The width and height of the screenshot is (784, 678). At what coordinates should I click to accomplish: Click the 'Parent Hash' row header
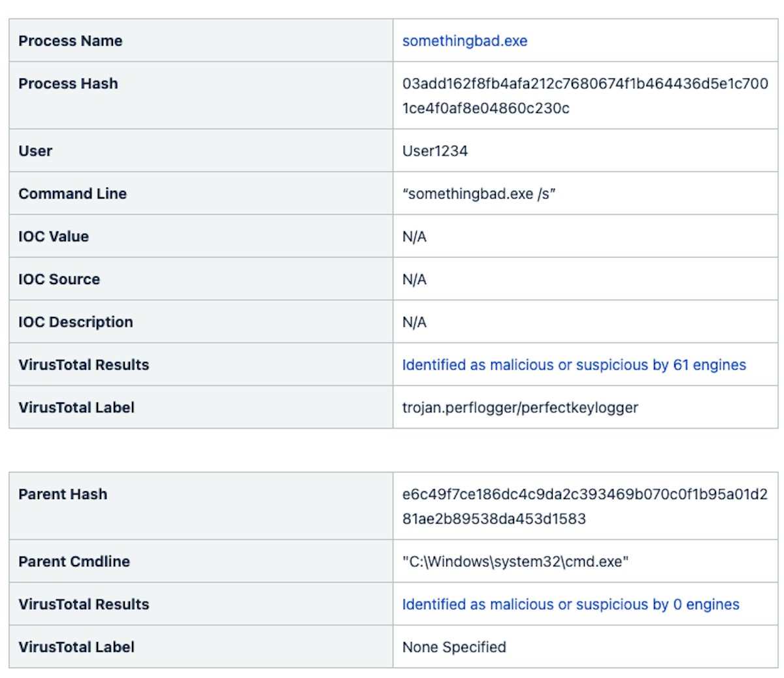pyautogui.click(x=63, y=494)
